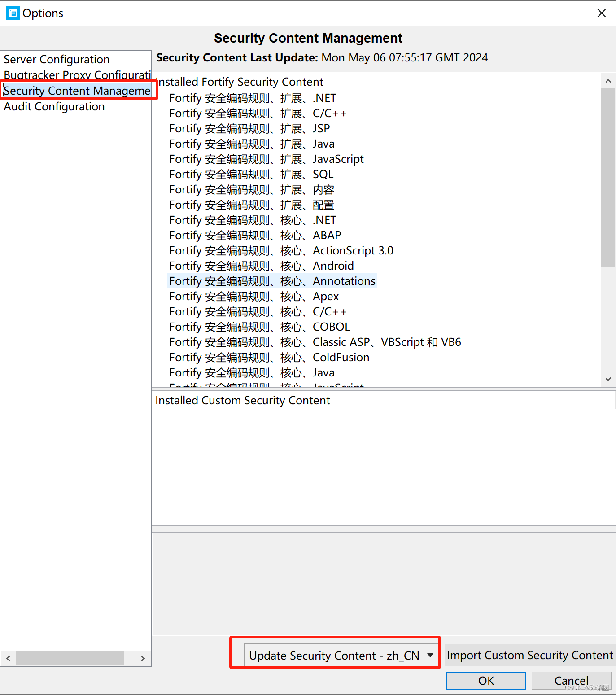
Task: Select the '扩展、内容' rule row
Action: 252,189
